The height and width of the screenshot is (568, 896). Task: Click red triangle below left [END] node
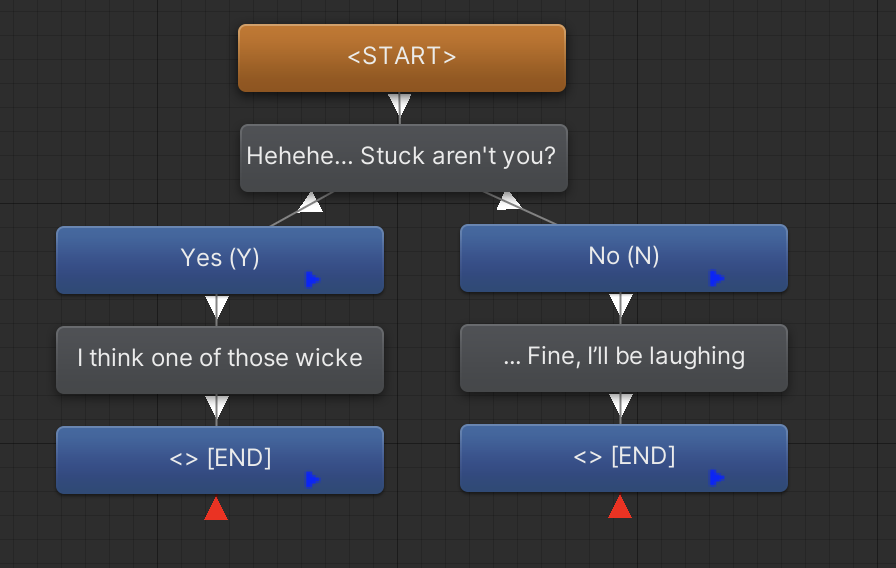(x=216, y=509)
